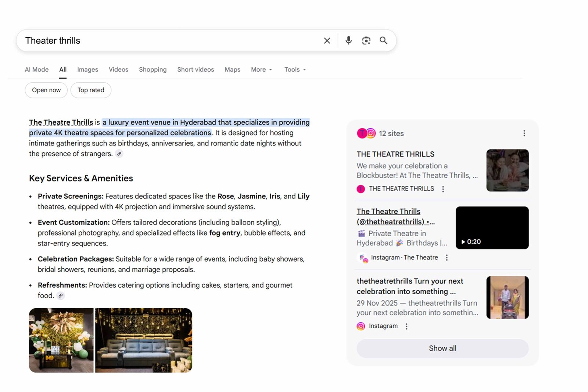This screenshot has height=392, width=588.
Task: Open options for THE THEATRE THRILLS result
Action: tap(443, 189)
